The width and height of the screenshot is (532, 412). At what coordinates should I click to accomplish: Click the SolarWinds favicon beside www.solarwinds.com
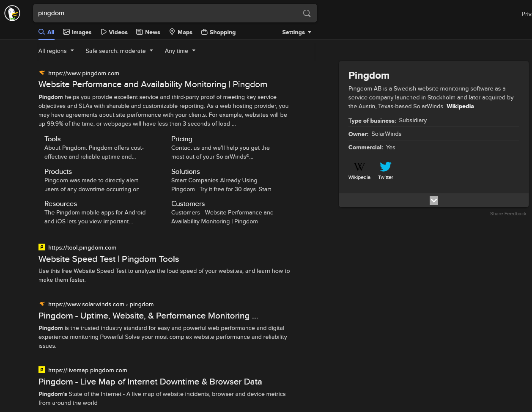point(42,304)
